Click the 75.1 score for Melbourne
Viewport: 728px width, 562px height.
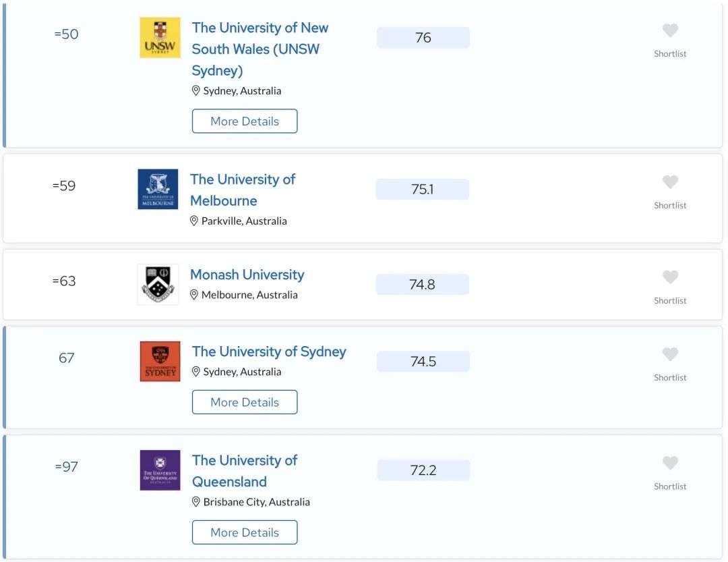click(423, 189)
